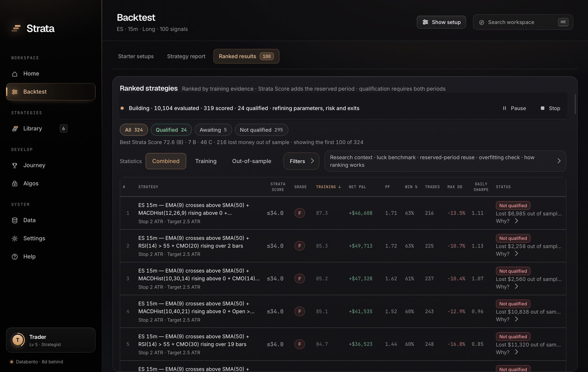
Task: Stop the strategy building run
Action: [x=551, y=108]
